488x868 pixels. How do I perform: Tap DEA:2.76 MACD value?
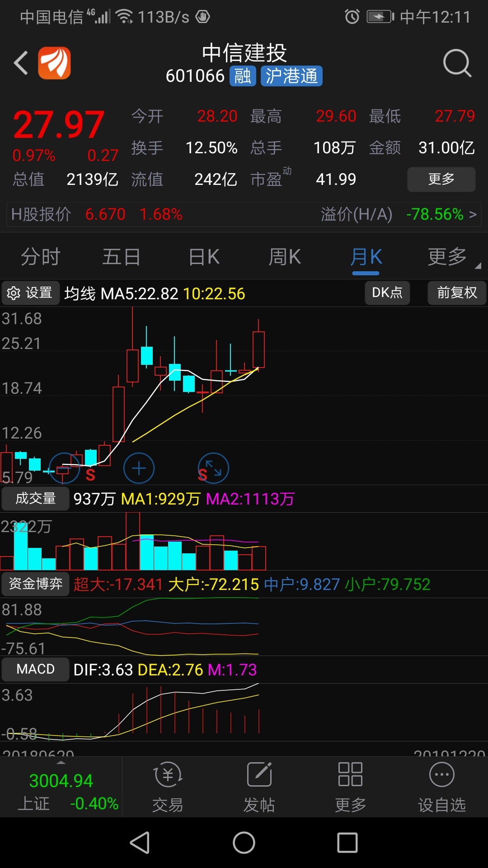(x=170, y=670)
